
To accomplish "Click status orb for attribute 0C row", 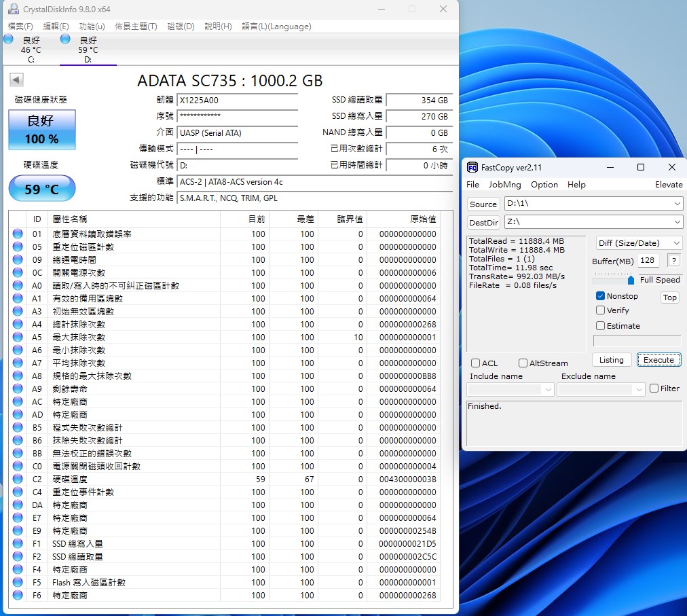I will tap(18, 272).
